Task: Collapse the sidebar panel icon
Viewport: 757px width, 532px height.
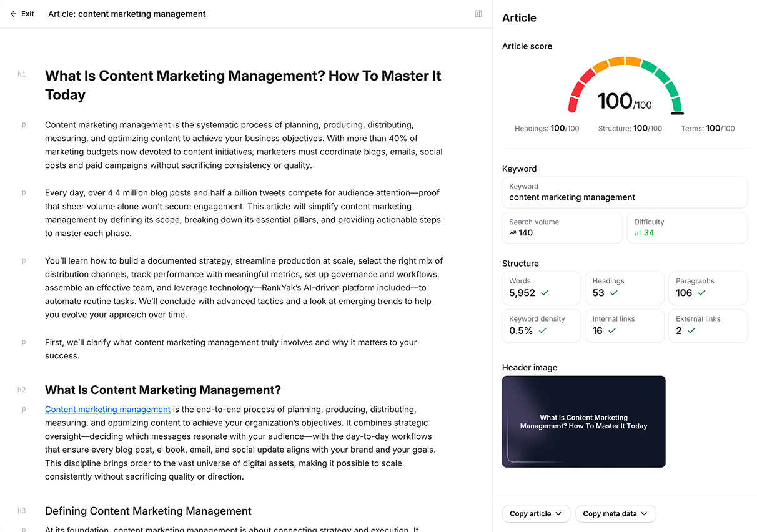Action: 478,14
